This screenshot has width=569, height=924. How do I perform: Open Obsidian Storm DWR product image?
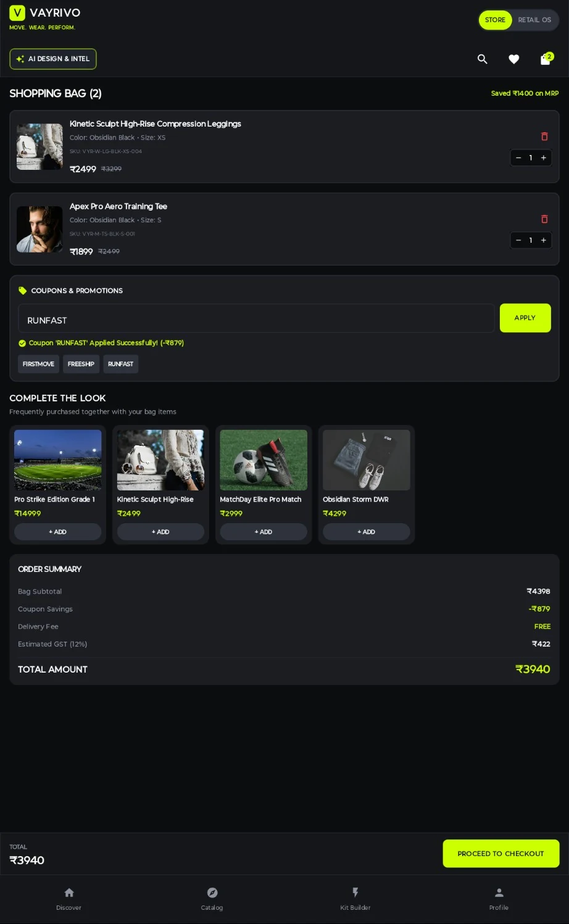[367, 460]
